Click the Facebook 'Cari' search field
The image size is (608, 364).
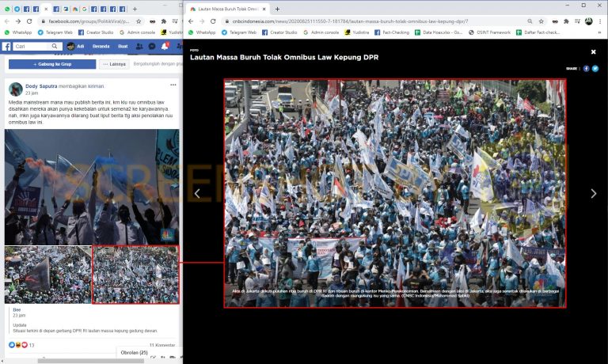[32, 47]
